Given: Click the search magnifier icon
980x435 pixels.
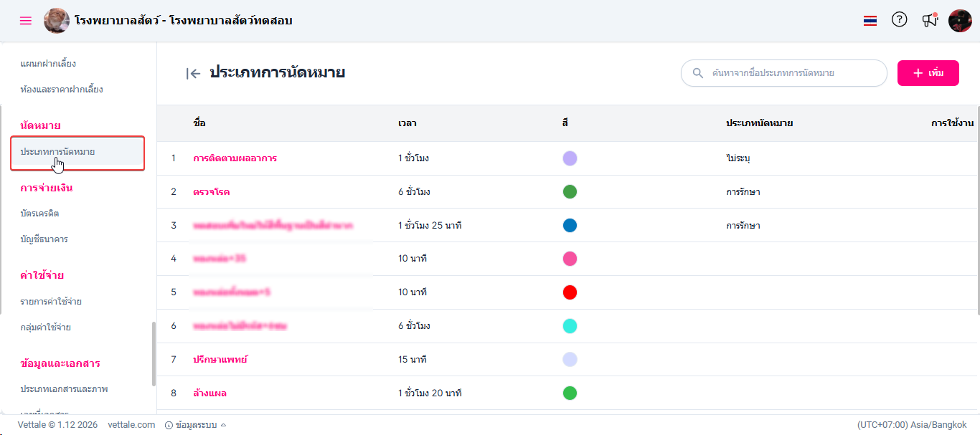Looking at the screenshot, I should (x=698, y=73).
